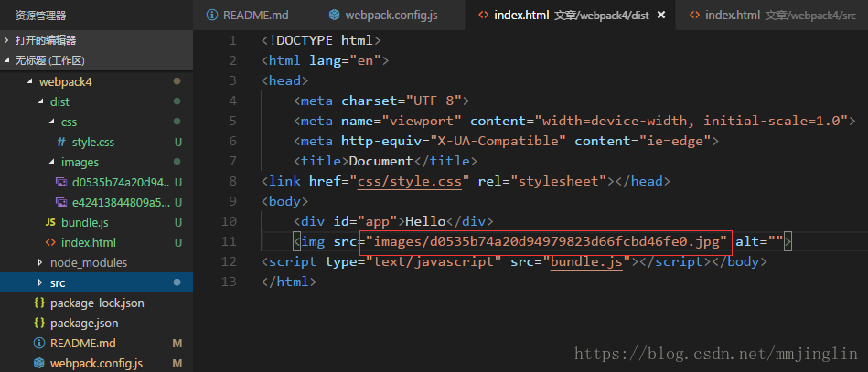Collapse the css folder arrow
Screen dimensions: 868x372
pos(52,122)
